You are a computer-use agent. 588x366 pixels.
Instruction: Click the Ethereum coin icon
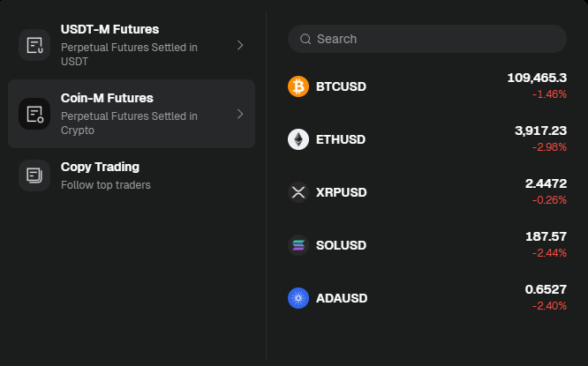[298, 139]
